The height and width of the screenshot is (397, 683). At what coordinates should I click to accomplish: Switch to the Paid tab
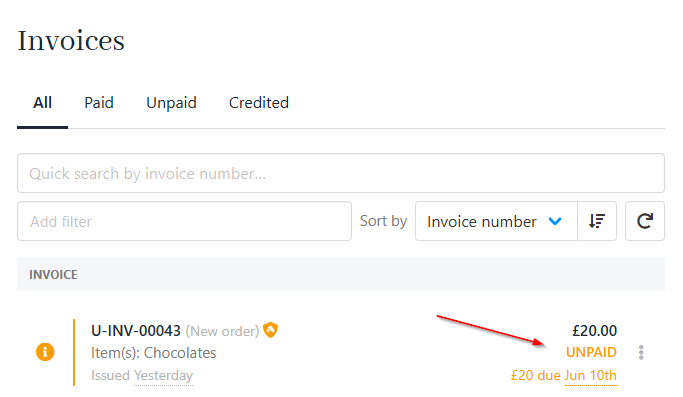pos(99,103)
